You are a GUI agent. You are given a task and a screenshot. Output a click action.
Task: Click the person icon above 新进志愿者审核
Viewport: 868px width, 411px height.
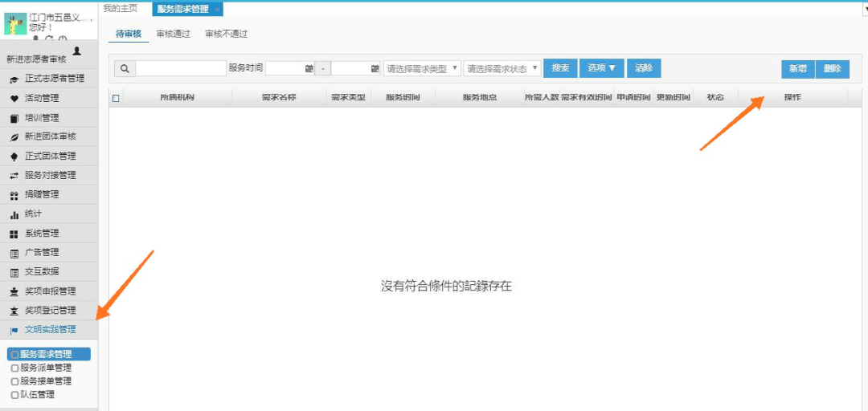click(77, 51)
